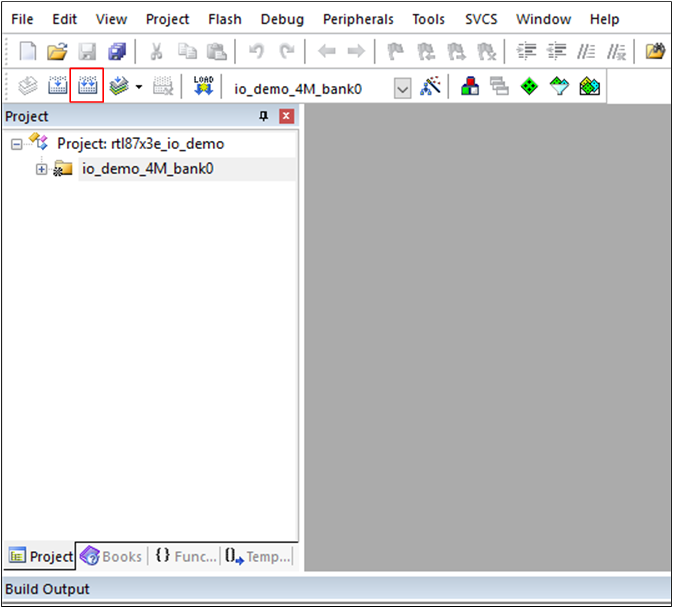Click the Stop Build icon
Image resolution: width=673 pixels, height=608 pixels.
(x=163, y=85)
